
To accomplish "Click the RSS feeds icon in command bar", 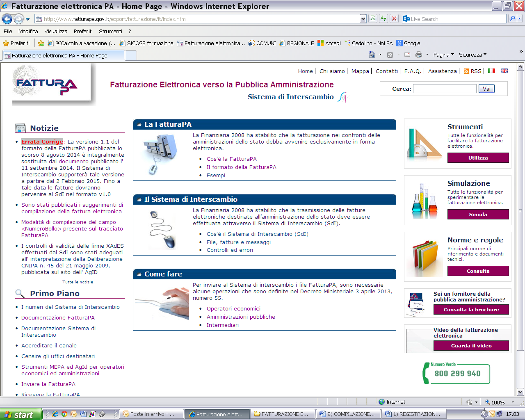I will [x=390, y=55].
